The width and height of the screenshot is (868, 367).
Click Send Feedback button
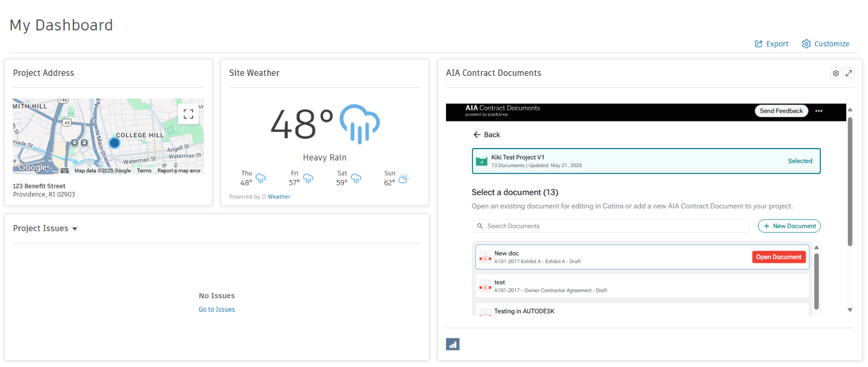point(781,111)
